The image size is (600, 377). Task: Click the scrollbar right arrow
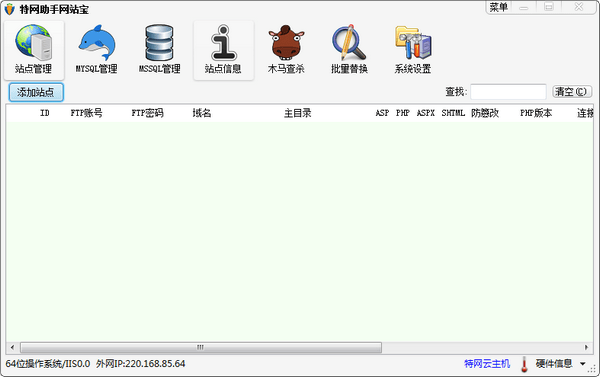pyautogui.click(x=586, y=348)
